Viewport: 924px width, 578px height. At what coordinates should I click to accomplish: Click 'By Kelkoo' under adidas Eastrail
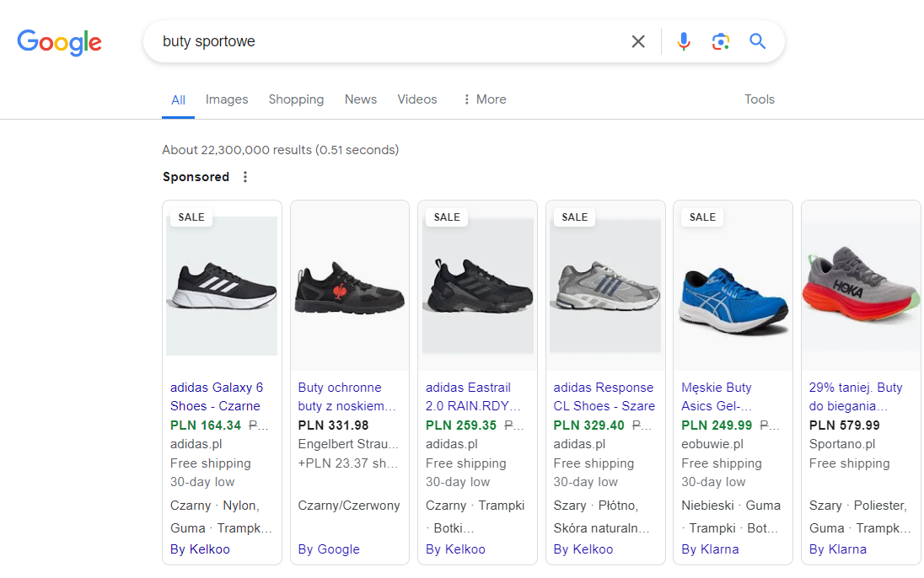(455, 549)
